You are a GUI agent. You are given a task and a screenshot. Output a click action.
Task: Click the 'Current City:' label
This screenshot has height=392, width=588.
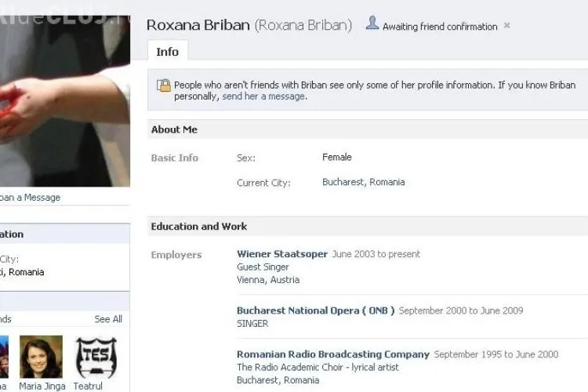[x=263, y=183]
